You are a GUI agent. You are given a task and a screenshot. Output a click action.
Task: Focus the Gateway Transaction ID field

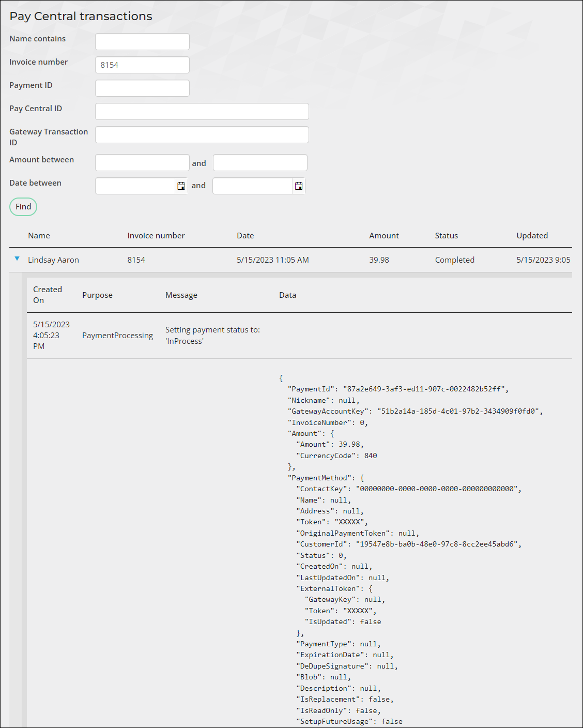coord(202,135)
